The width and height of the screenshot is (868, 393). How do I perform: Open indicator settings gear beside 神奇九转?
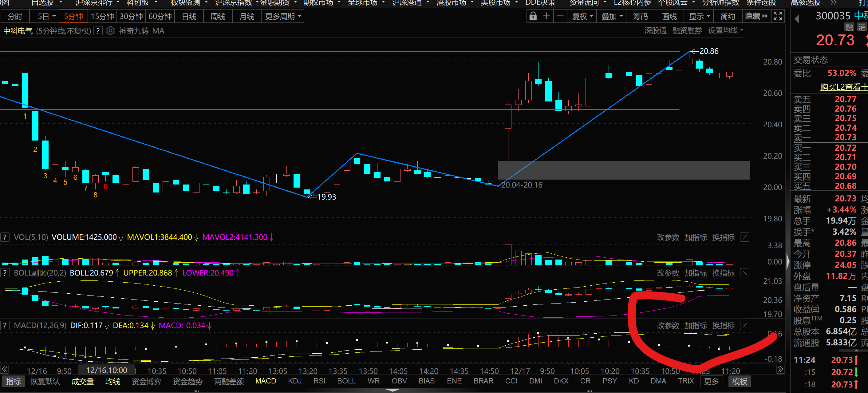click(x=110, y=31)
